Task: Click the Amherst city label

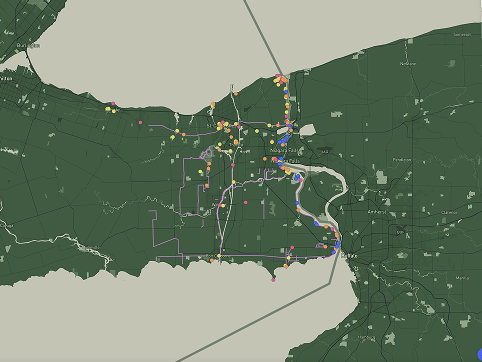Action: (x=377, y=212)
